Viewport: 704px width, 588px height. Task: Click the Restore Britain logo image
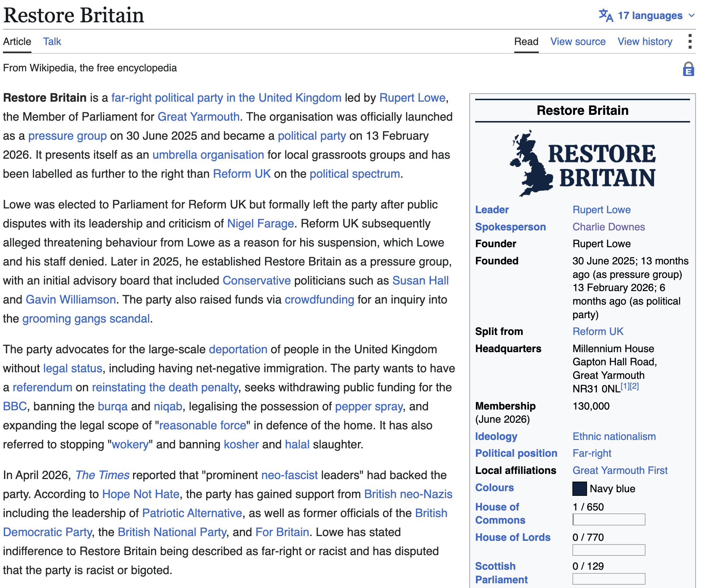tap(583, 163)
